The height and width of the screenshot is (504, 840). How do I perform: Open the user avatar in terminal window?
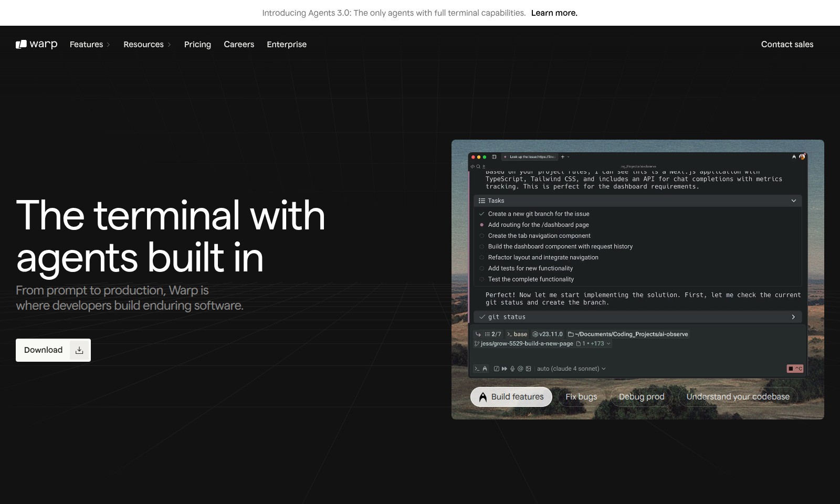[802, 156]
